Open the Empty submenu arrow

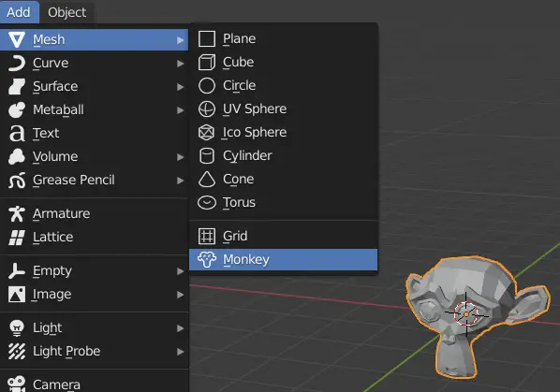(181, 271)
